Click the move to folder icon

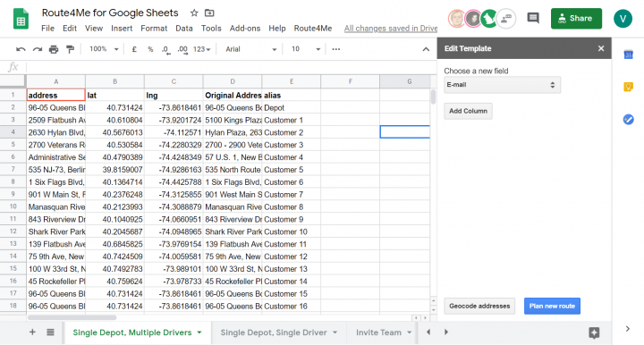pyautogui.click(x=209, y=13)
